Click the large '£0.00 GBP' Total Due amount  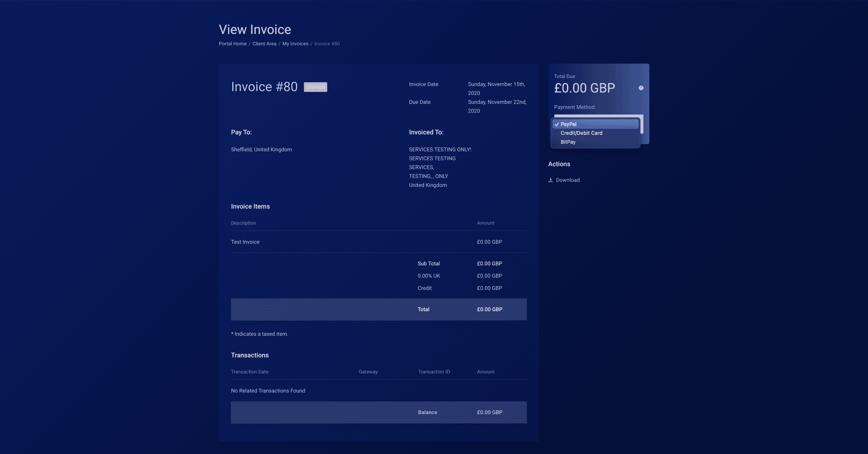point(584,88)
